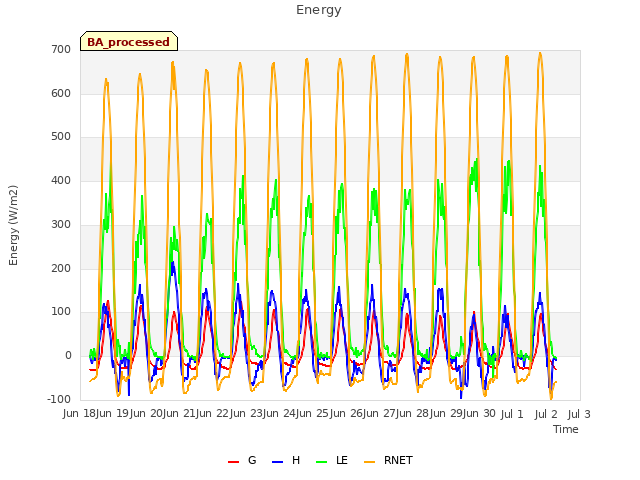This screenshot has width=640, height=480.
Task: Click the y-axis tick value 300
Action: pos(61,224)
